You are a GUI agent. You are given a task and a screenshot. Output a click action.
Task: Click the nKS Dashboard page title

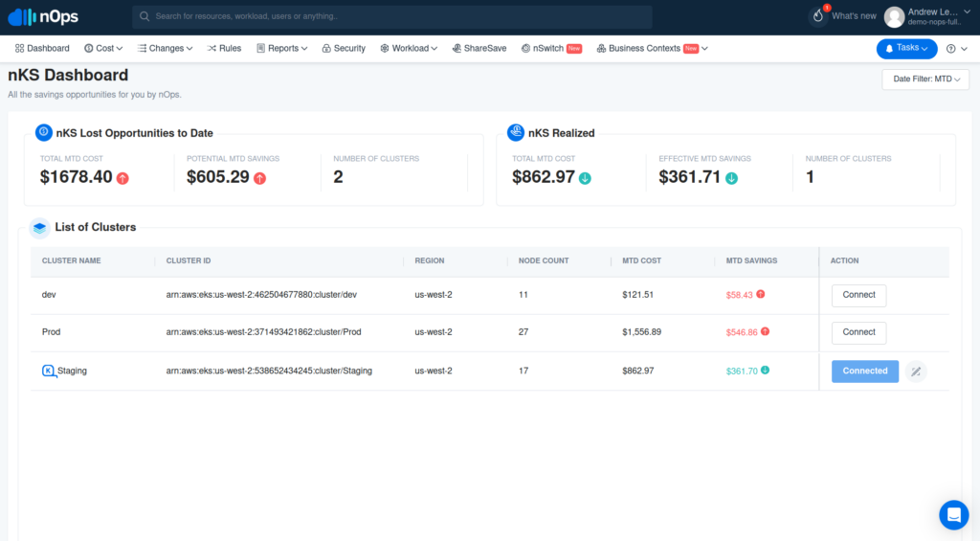click(x=68, y=75)
